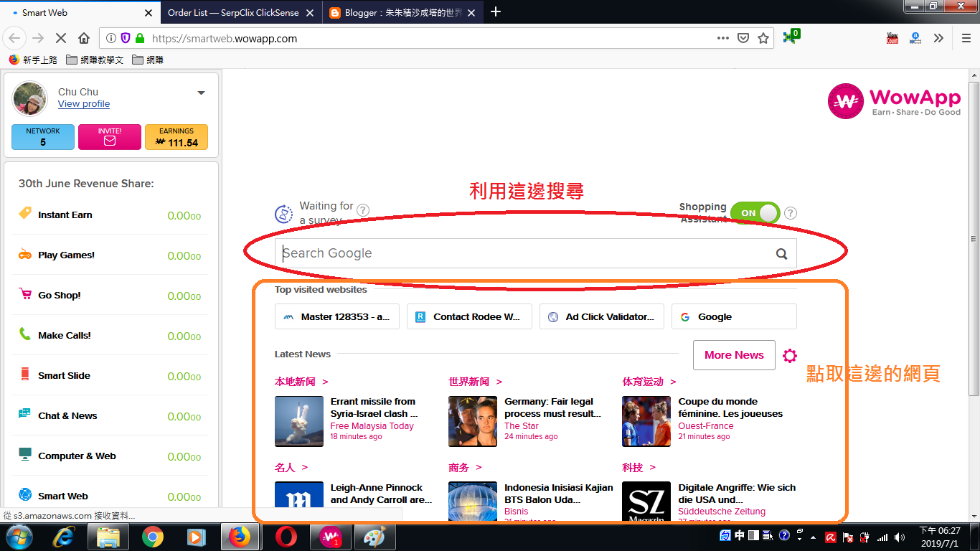Viewport: 980px width, 551px height.
Task: Click the survey hourglass icon
Action: [284, 214]
